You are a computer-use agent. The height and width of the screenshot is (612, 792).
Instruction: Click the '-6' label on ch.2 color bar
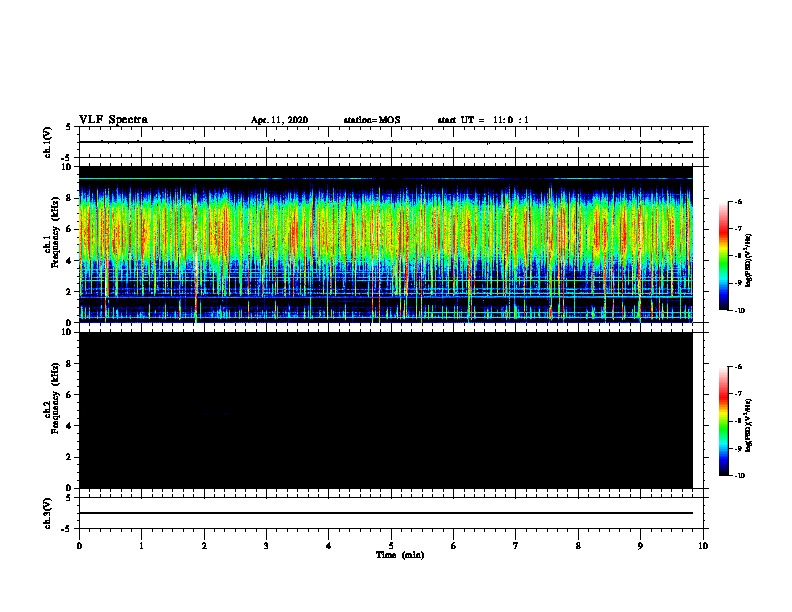[x=738, y=367]
